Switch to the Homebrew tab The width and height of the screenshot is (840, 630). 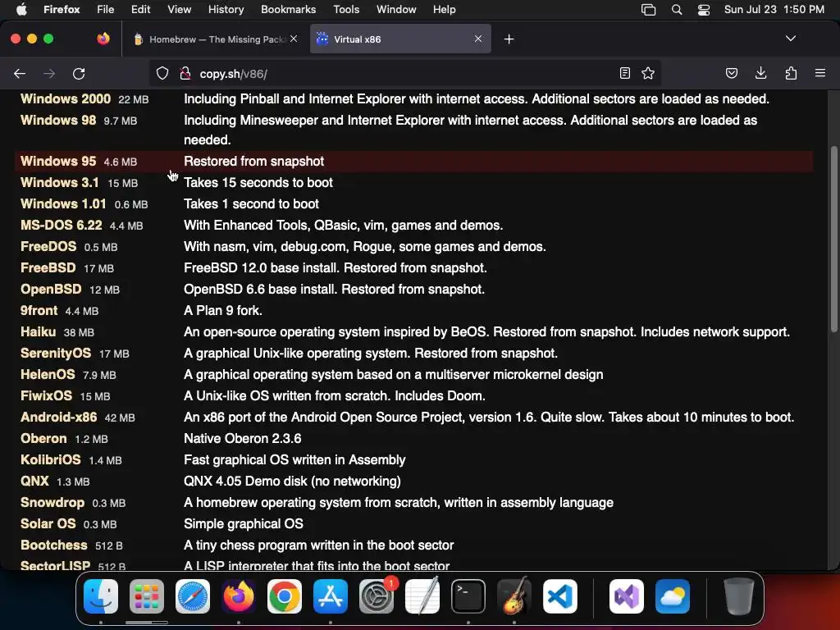coord(216,39)
